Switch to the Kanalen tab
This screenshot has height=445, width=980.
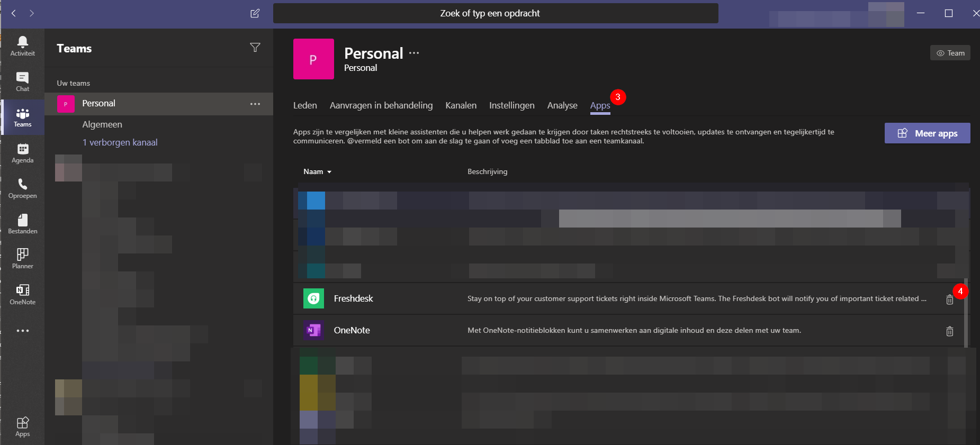pyautogui.click(x=461, y=105)
